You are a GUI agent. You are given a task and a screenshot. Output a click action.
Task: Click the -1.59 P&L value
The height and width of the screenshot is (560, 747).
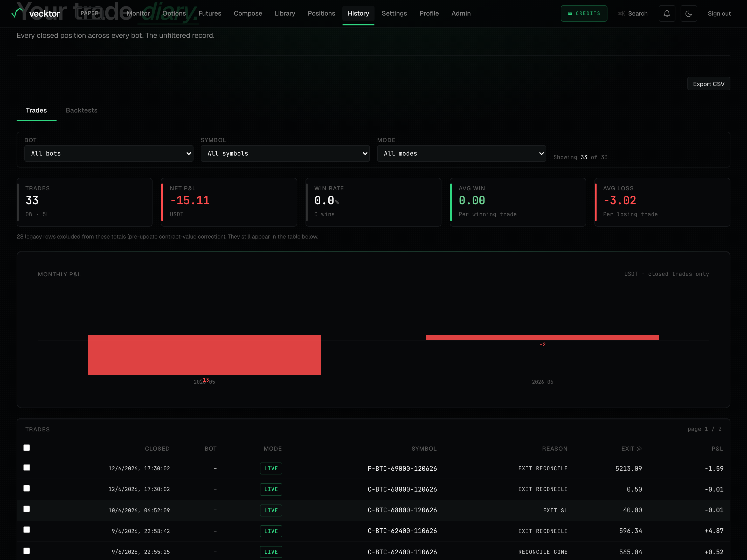pos(714,468)
